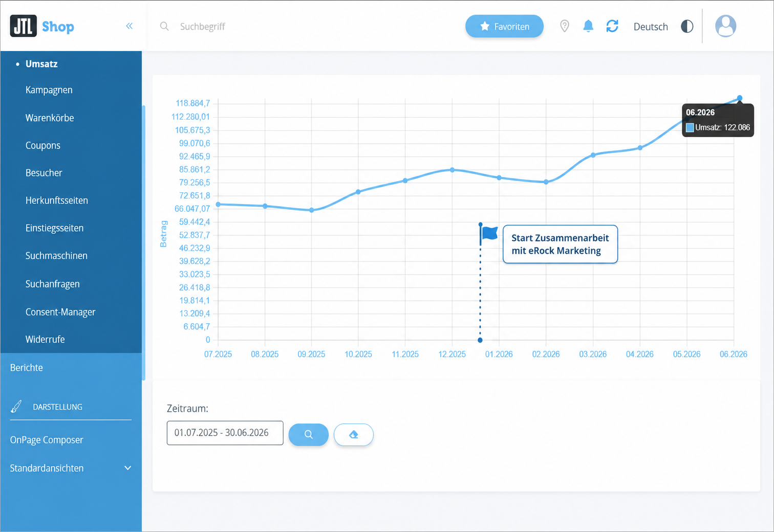The width and height of the screenshot is (774, 532).
Task: Open the user profile avatar
Action: [725, 26]
